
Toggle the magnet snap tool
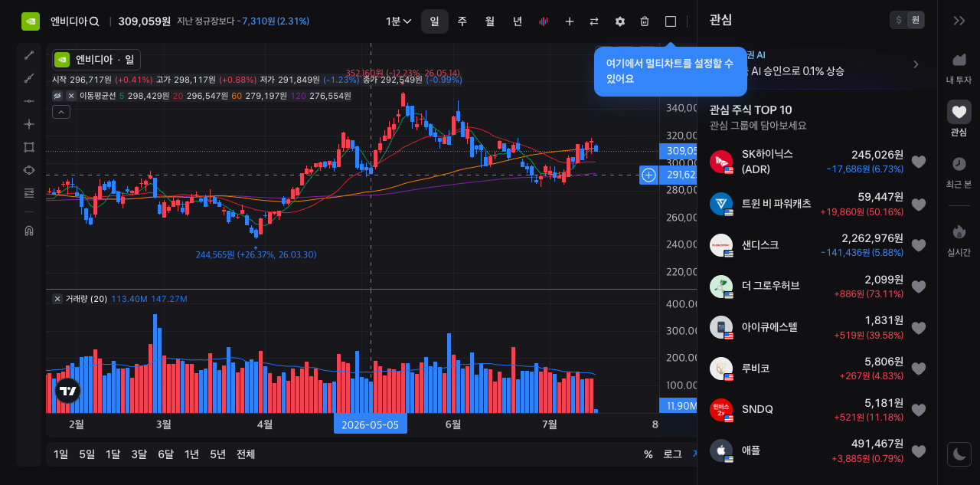29,231
